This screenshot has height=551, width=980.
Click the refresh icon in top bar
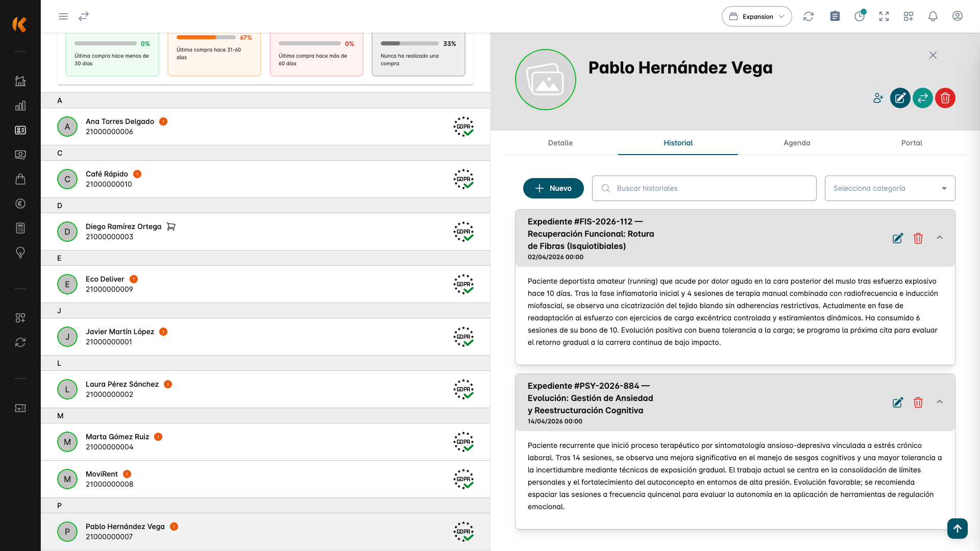coord(808,16)
